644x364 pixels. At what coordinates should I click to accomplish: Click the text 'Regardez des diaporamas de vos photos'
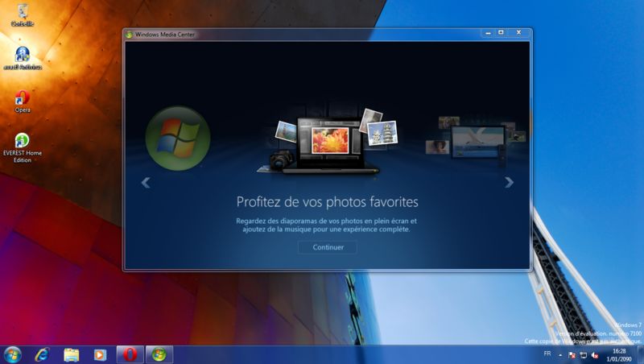coord(299,221)
